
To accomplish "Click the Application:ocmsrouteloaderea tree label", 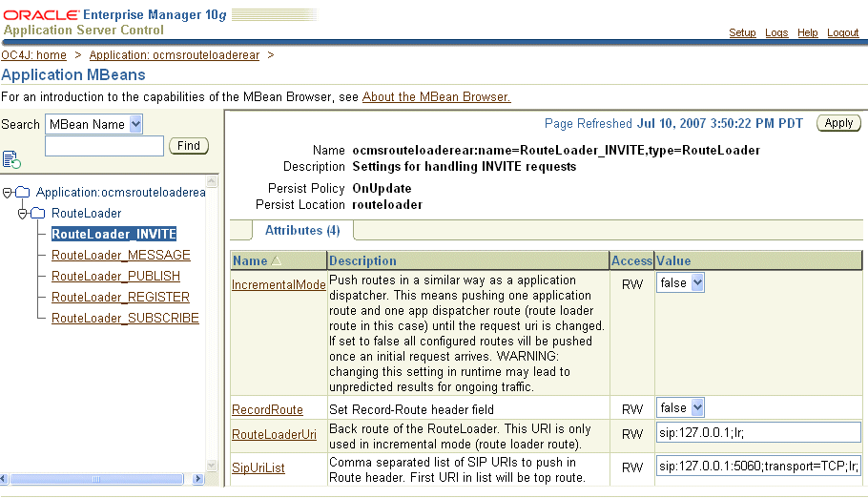I will (121, 192).
